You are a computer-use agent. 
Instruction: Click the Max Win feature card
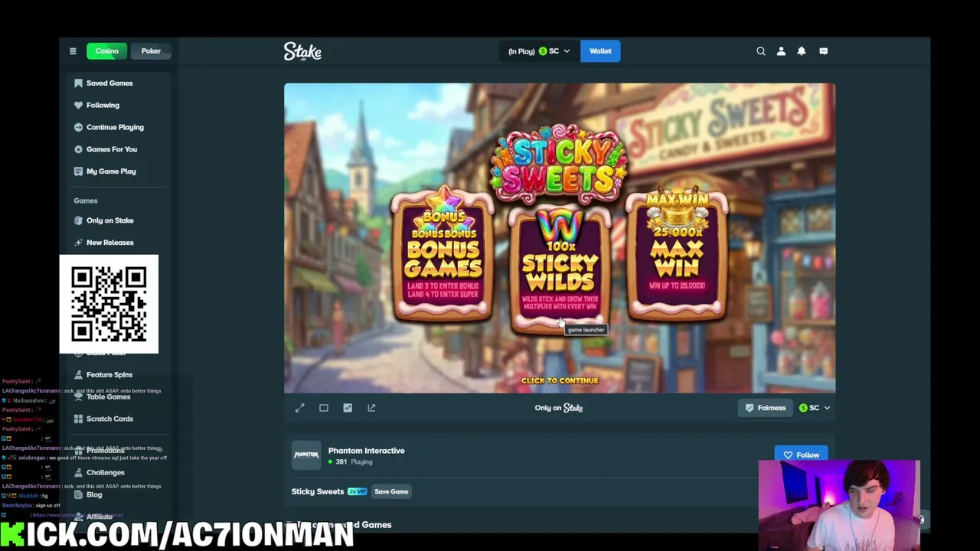click(x=677, y=254)
